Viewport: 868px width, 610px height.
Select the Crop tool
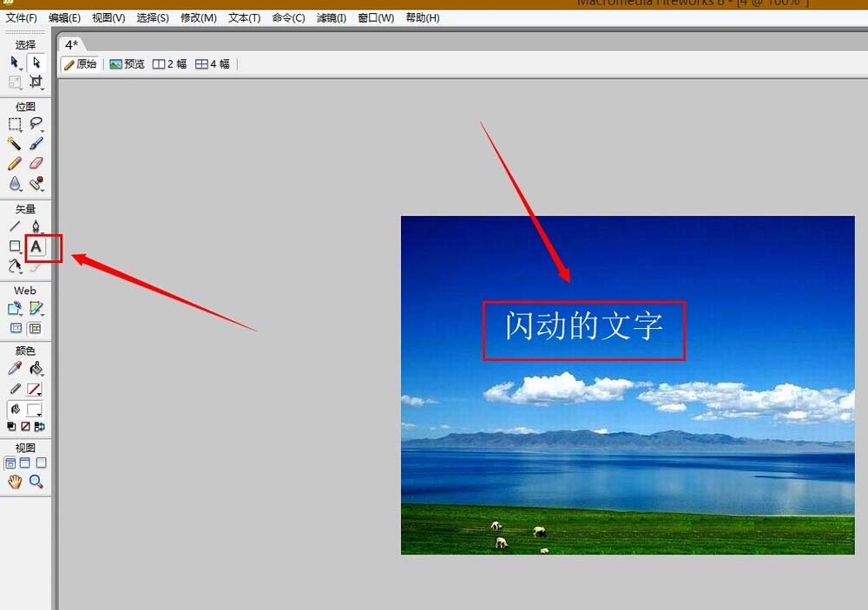pos(36,82)
